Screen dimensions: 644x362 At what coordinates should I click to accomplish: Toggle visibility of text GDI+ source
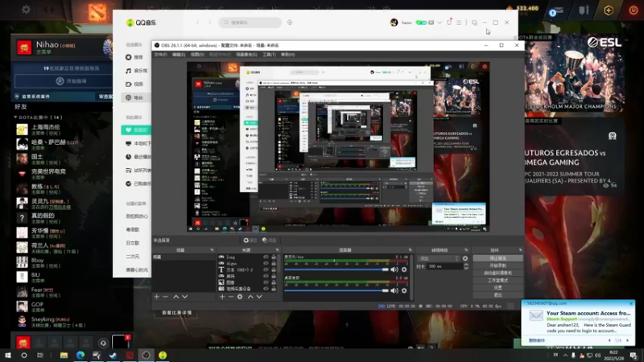pos(266,269)
